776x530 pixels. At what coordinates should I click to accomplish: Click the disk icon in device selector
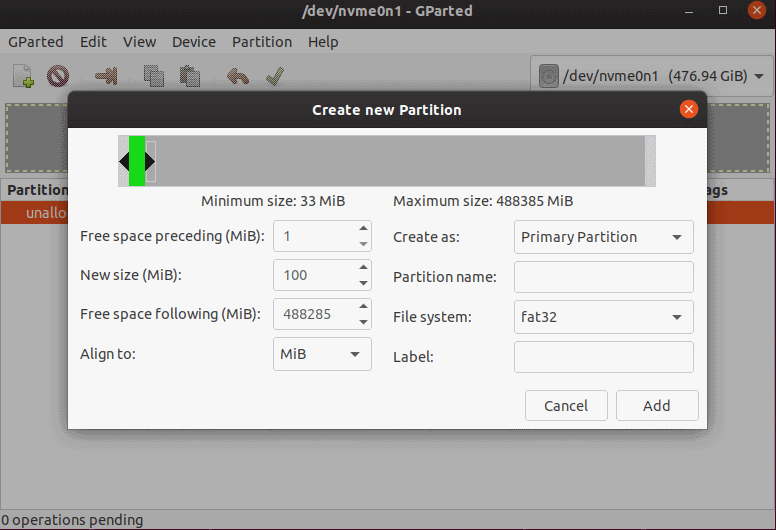pyautogui.click(x=548, y=76)
